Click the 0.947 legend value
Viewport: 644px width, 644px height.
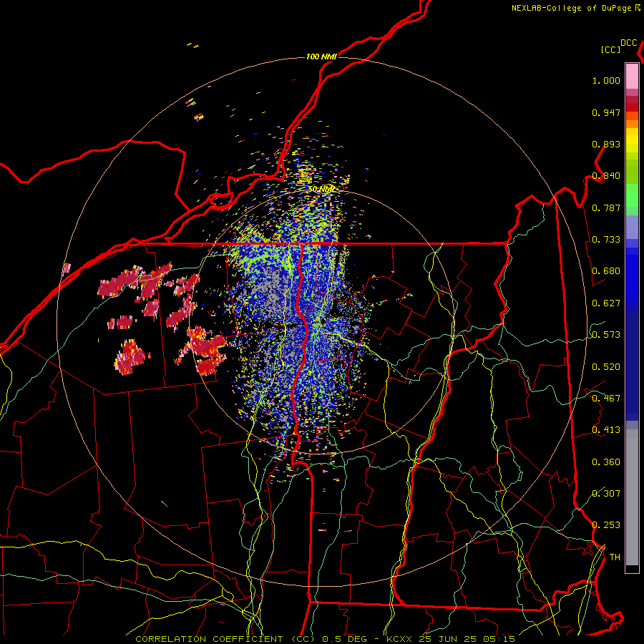(x=606, y=112)
